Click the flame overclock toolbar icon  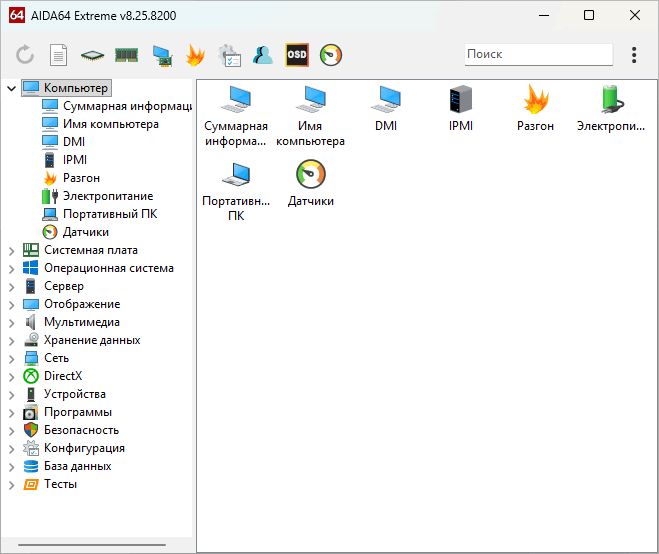pos(196,55)
